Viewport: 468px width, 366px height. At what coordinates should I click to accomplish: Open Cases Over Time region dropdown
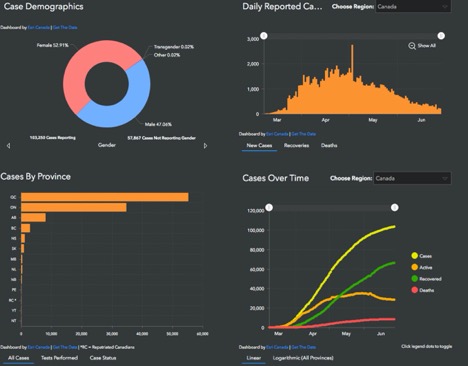[x=412, y=178]
